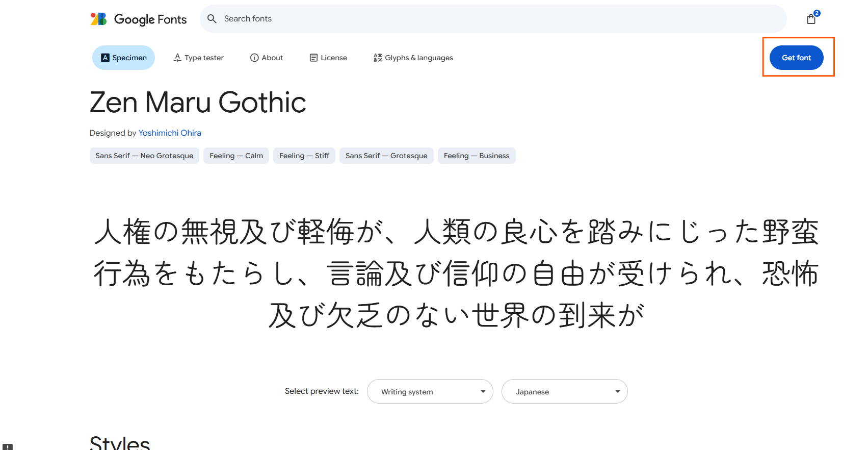Switch to the Type tester tab
The image size is (868, 450).
(x=199, y=58)
